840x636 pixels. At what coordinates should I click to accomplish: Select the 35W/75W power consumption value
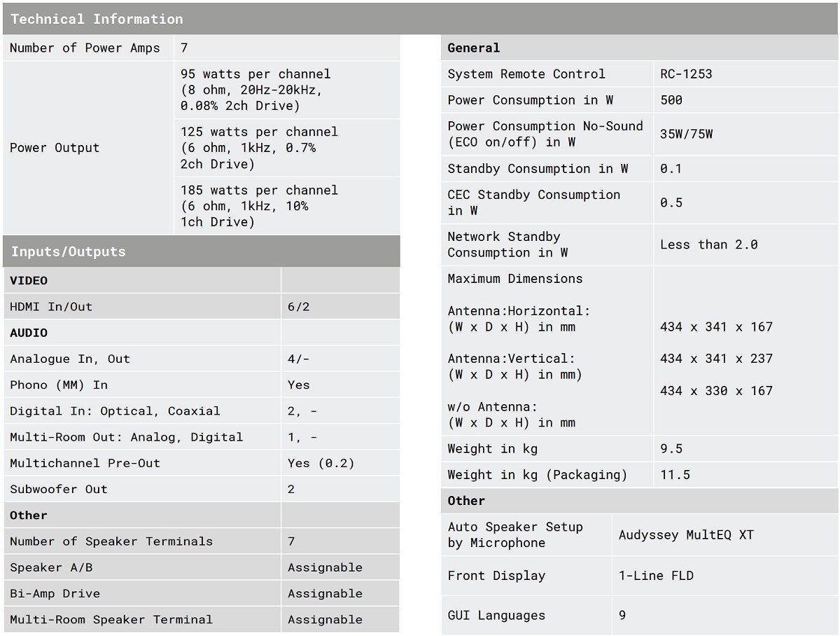686,134
